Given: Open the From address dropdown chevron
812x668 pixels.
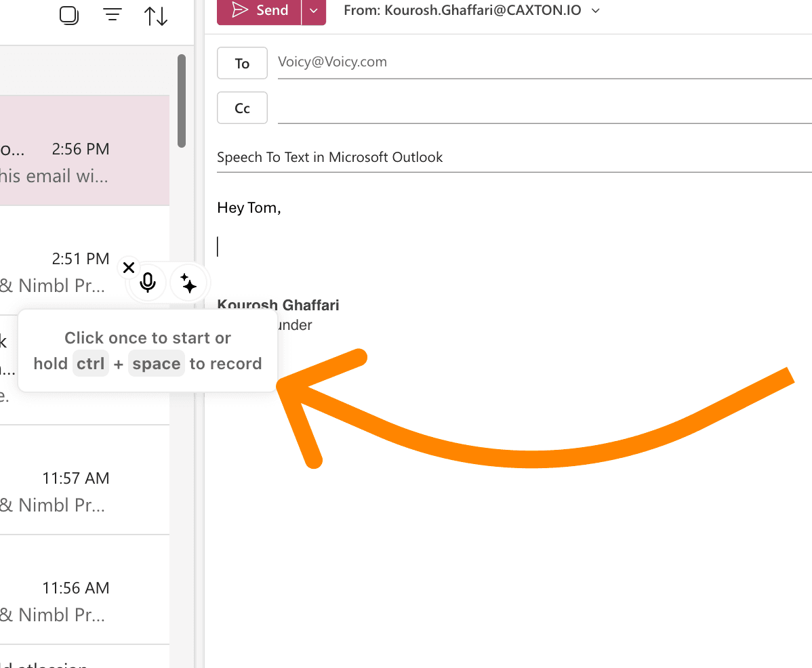Looking at the screenshot, I should 596,10.
